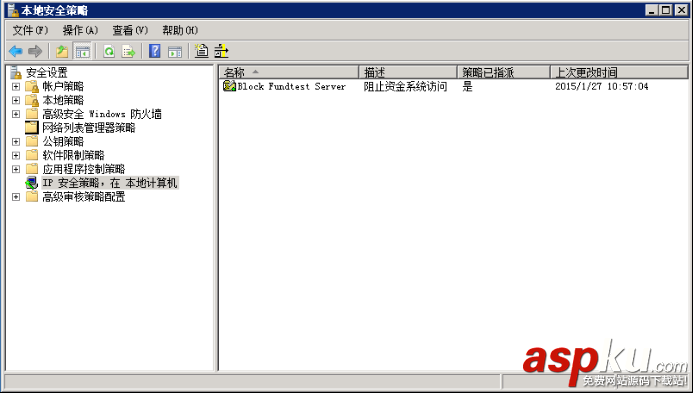
Task: Expand the 高级安全 Windows 防火墙 node
Action: click(x=16, y=114)
